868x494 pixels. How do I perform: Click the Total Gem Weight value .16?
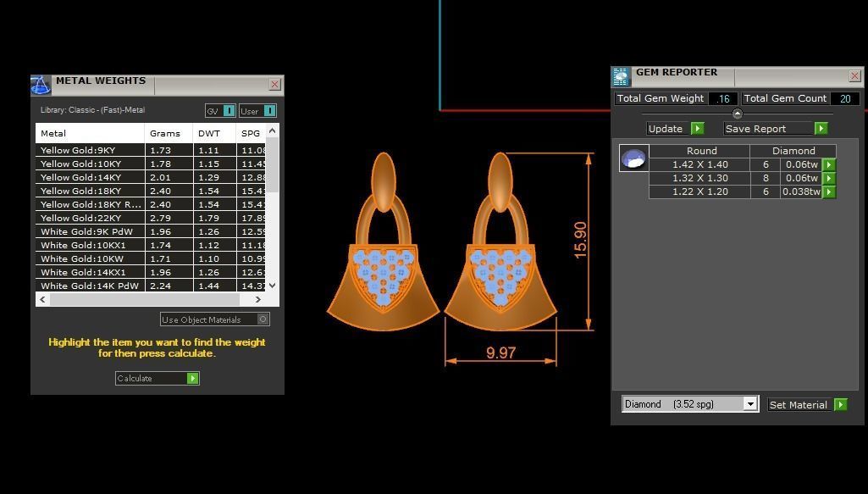tap(723, 98)
